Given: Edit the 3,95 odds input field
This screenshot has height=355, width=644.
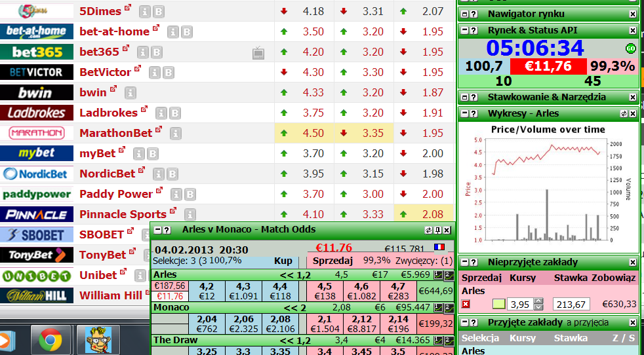Looking at the screenshot, I should 520,304.
